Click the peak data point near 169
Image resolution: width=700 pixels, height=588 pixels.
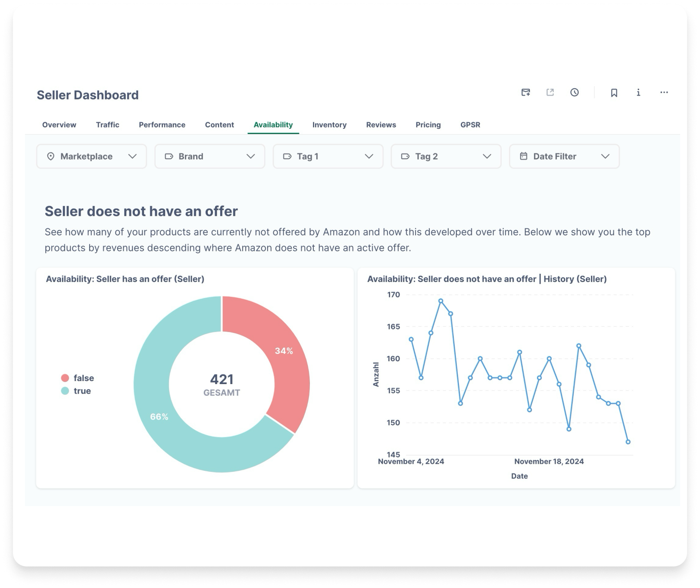[x=441, y=301]
